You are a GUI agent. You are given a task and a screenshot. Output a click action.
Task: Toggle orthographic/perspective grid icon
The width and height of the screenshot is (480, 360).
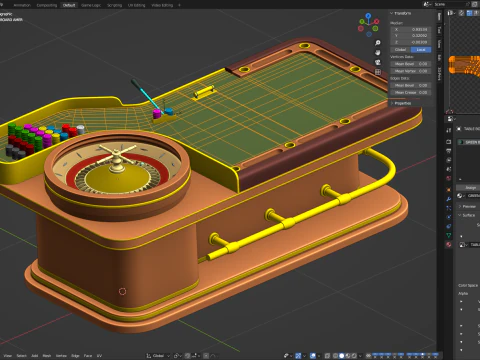(378, 72)
